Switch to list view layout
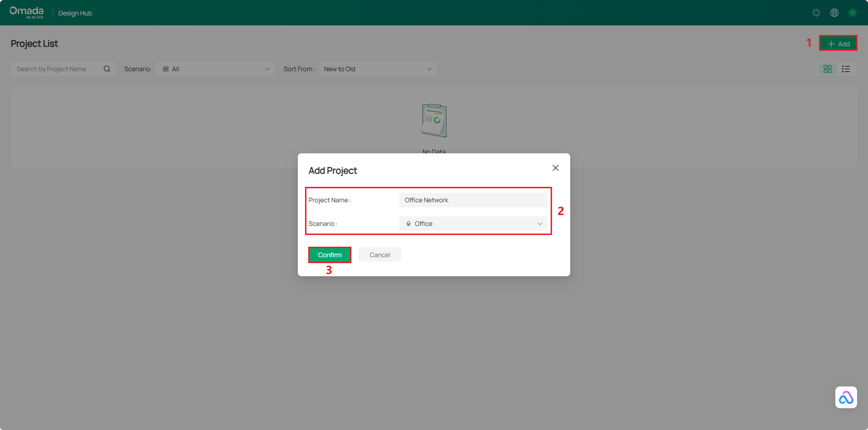 click(846, 69)
